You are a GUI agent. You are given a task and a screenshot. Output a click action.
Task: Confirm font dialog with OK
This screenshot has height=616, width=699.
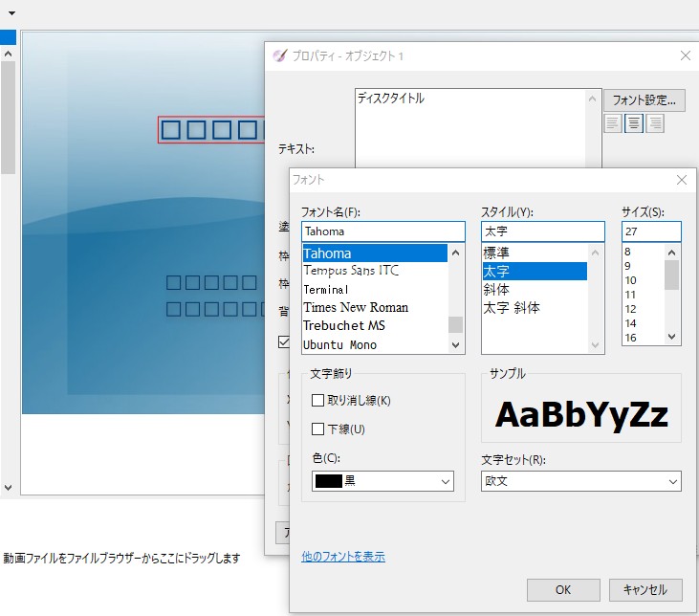563,589
